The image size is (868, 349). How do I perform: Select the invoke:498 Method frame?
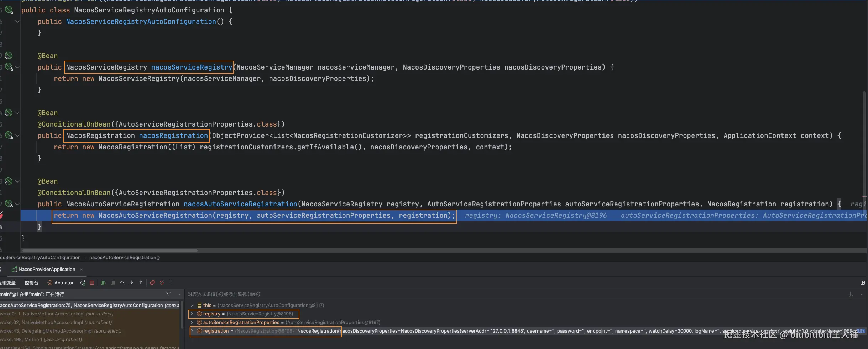pyautogui.click(x=90, y=339)
